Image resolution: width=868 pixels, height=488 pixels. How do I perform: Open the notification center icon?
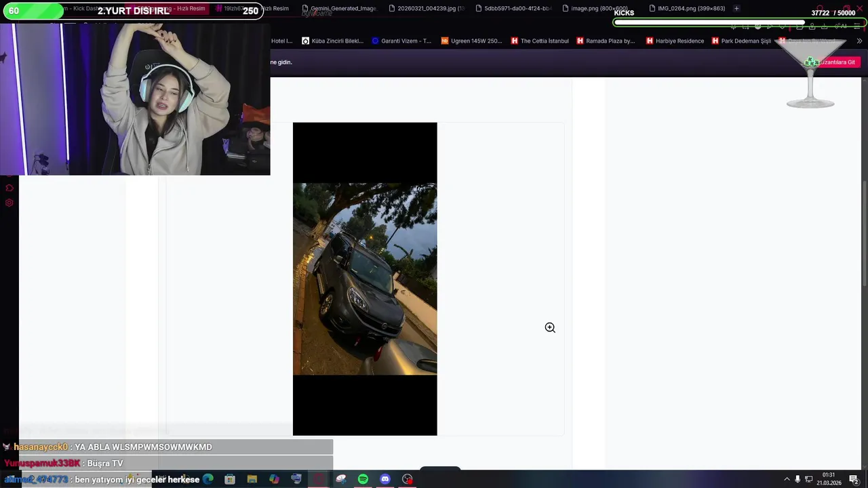point(854,479)
